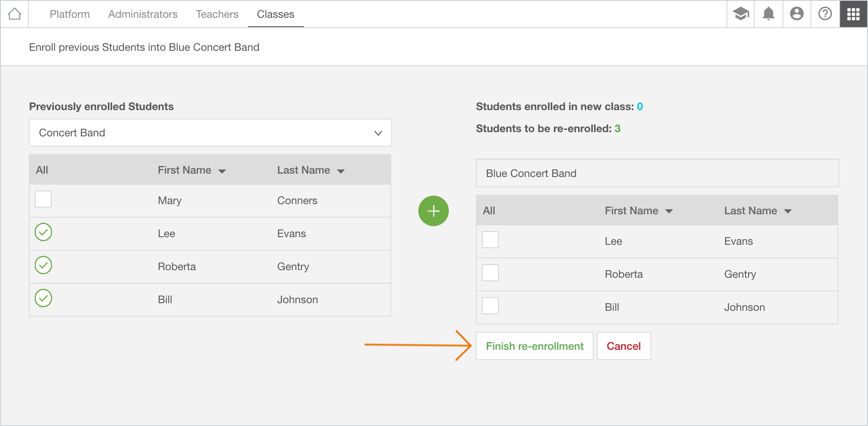
Task: Click the 'Previously enrolled Students' heading
Action: 101,106
